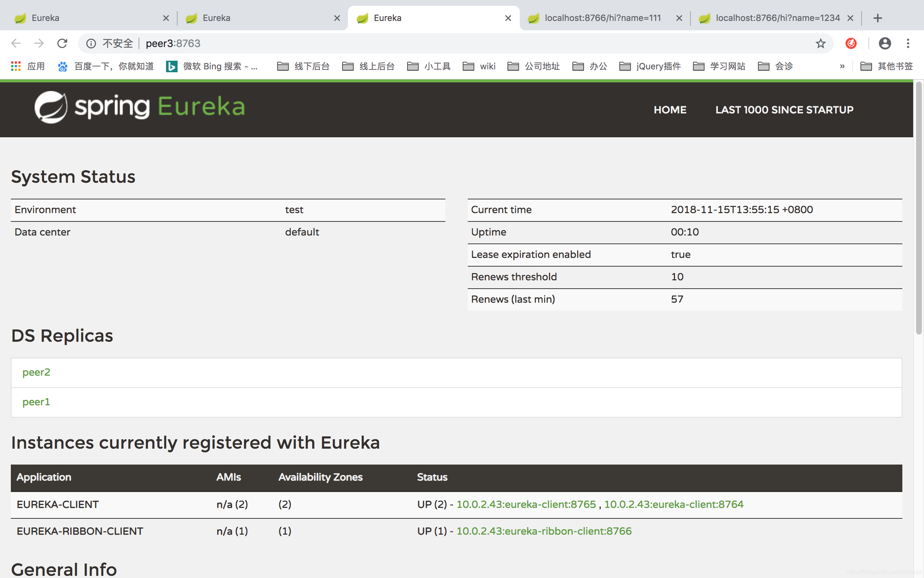The width and height of the screenshot is (924, 578).
Task: Open instance 10.0.2.43:eureka-ribbon-client:8766 link
Action: tap(544, 531)
